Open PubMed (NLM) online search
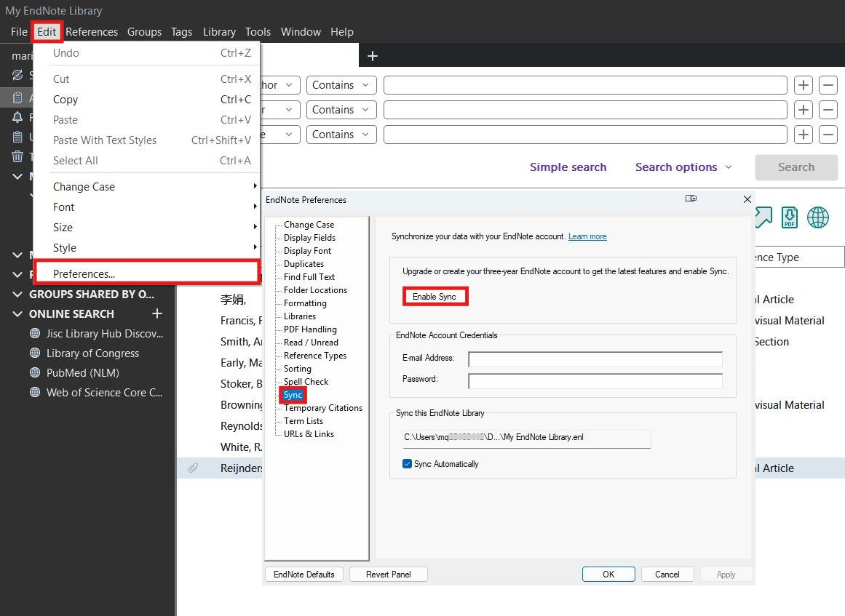Image resolution: width=845 pixels, height=616 pixels. click(x=82, y=372)
